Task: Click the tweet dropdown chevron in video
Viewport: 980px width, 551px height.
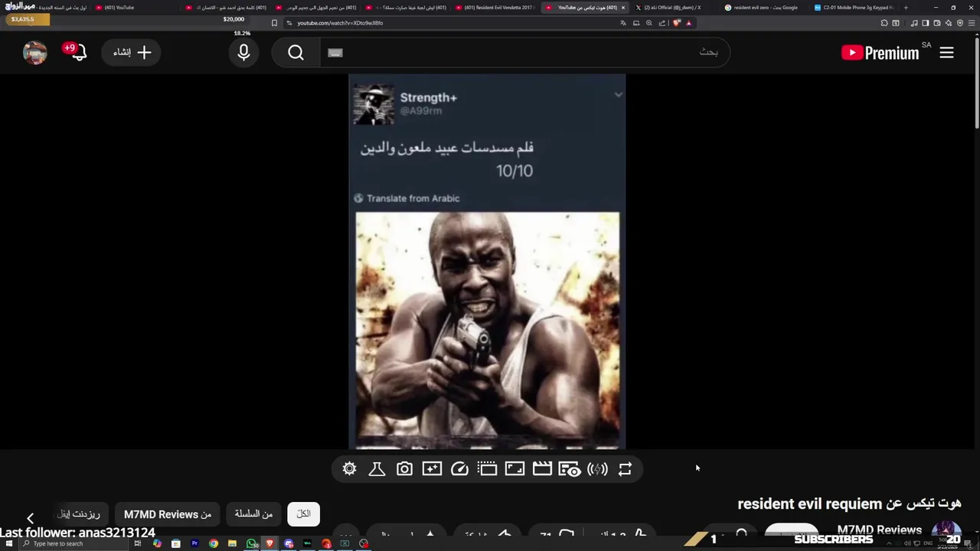Action: (618, 95)
